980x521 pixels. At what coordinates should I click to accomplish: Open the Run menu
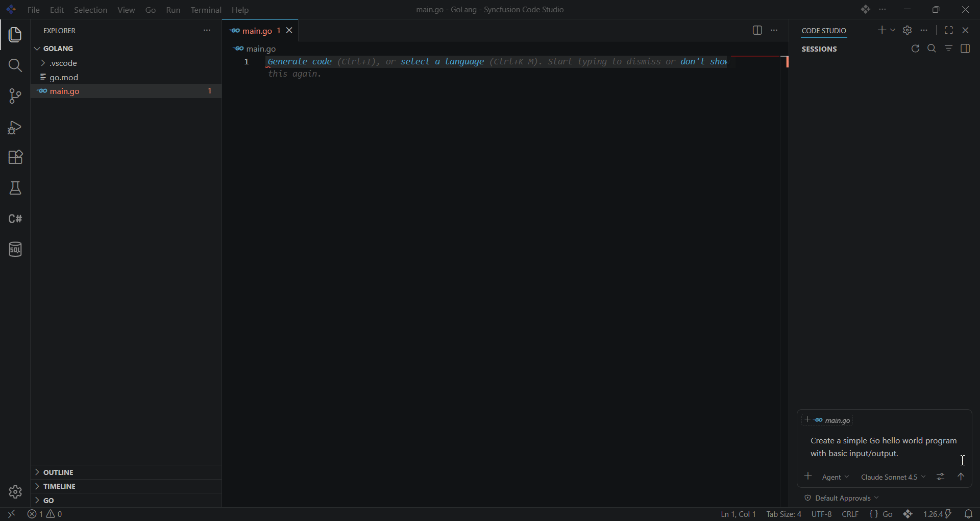click(173, 10)
